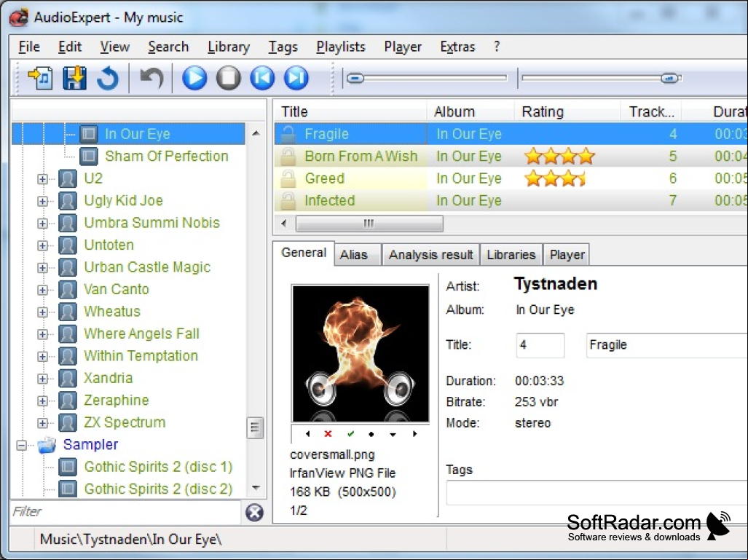Stop playback with the Stop button
Image resolution: width=748 pixels, height=560 pixels.
229,78
